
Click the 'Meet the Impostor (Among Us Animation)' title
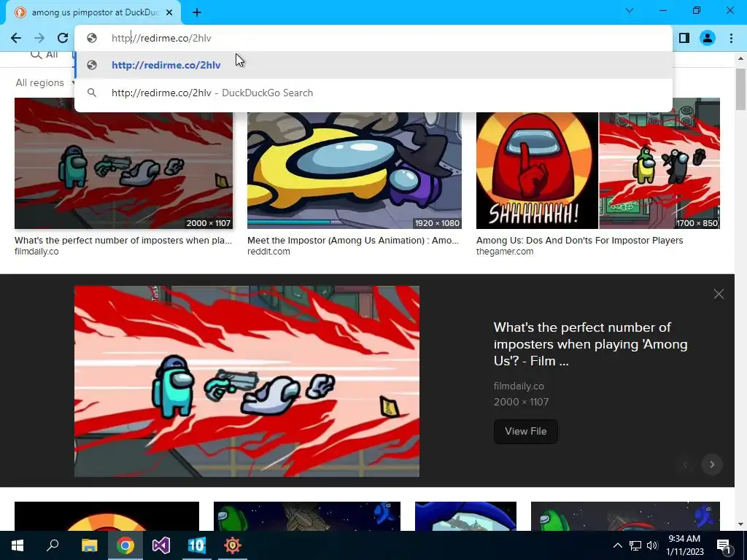[x=353, y=241]
